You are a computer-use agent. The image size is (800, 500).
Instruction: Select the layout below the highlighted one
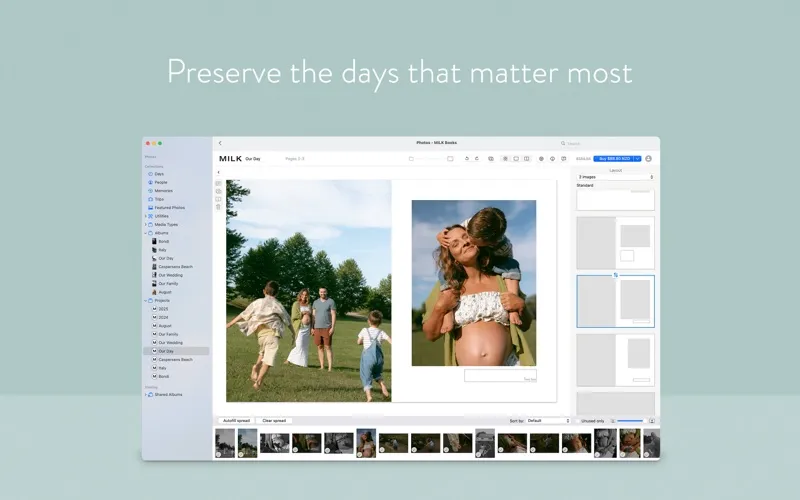point(615,360)
